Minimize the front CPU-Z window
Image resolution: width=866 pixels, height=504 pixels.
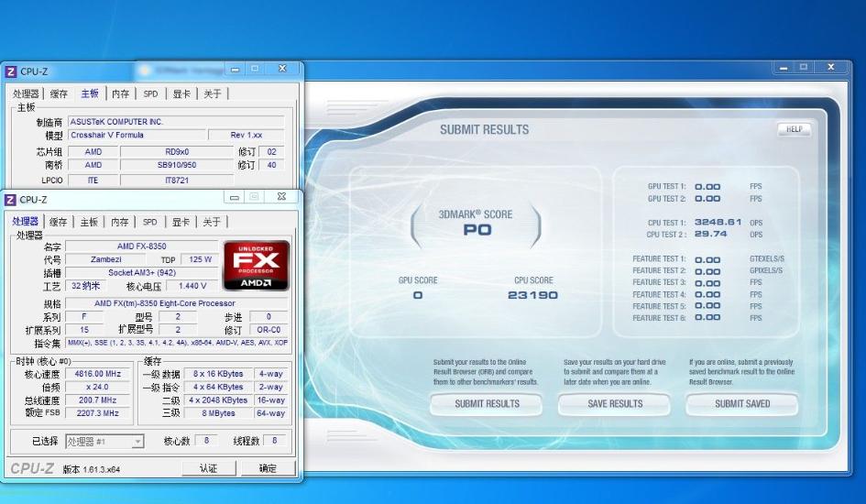tap(235, 197)
